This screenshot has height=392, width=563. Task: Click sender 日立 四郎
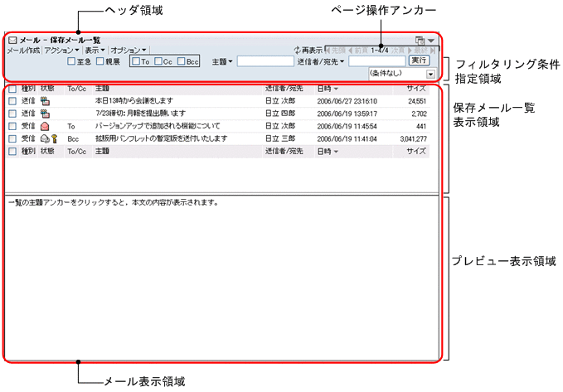280,114
